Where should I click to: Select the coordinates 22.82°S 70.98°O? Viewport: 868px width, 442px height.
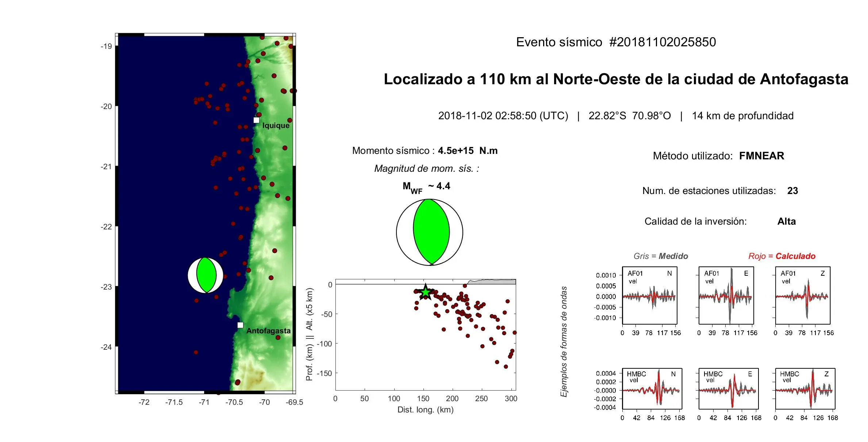point(629,116)
